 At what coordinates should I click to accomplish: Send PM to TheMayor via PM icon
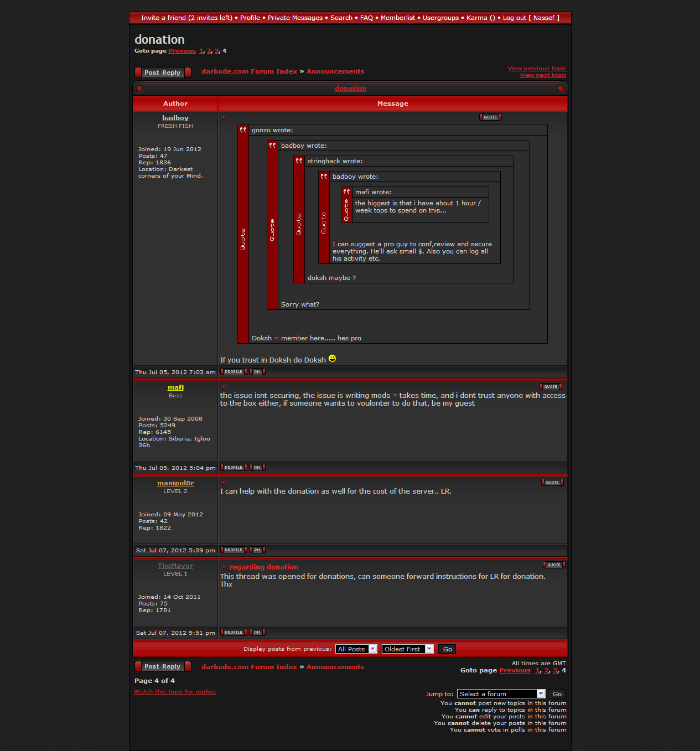click(257, 633)
